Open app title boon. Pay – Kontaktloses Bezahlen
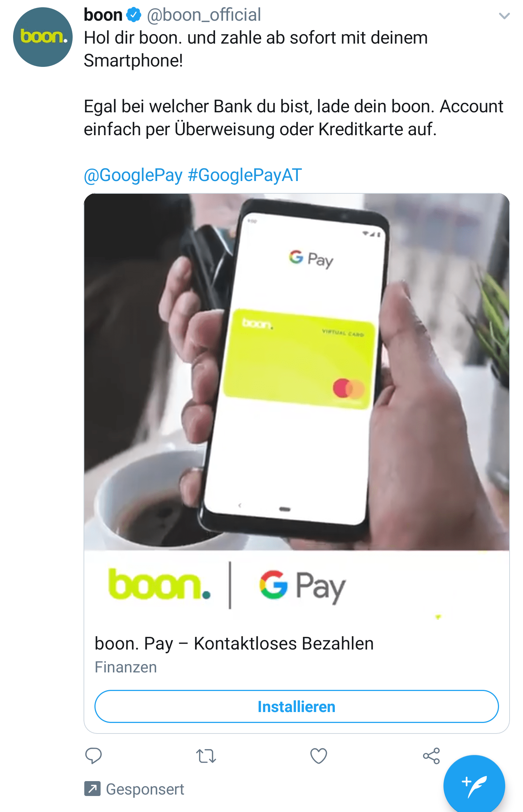The height and width of the screenshot is (812, 523). point(234,643)
